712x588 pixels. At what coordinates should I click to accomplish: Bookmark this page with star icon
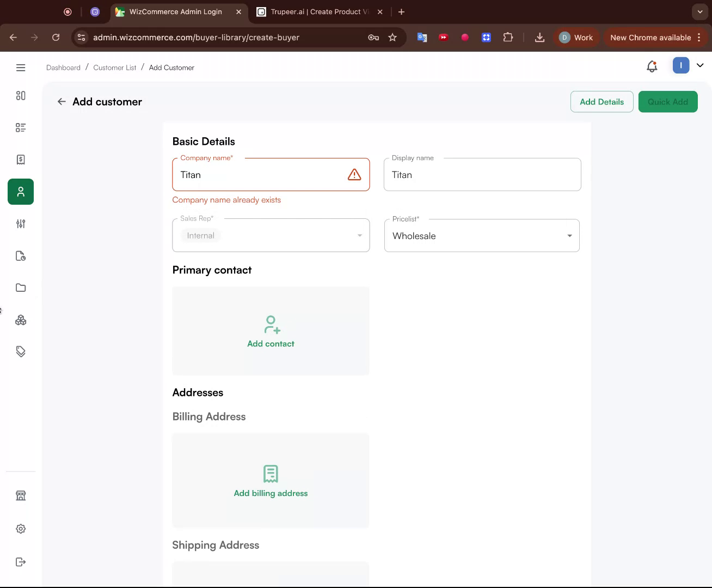(x=392, y=38)
